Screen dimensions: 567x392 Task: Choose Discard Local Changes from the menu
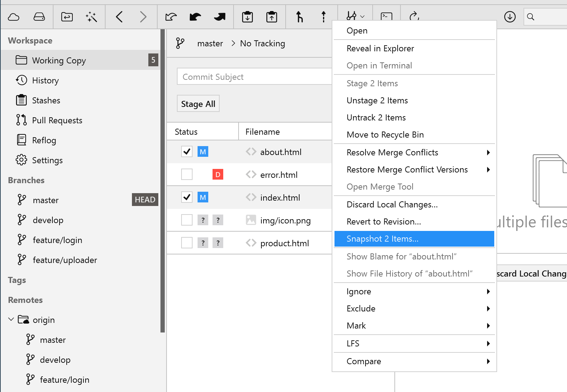click(x=392, y=205)
